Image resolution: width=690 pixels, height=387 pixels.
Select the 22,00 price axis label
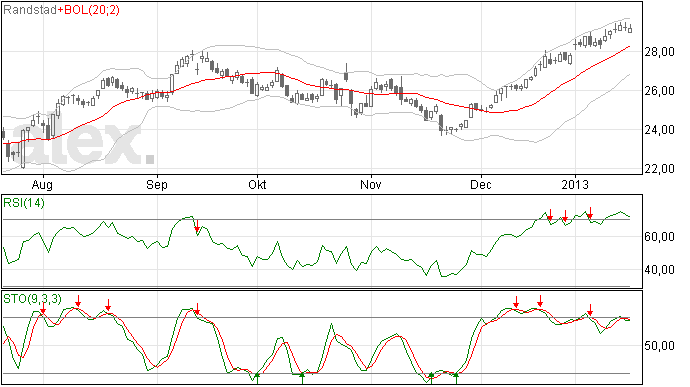pyautogui.click(x=659, y=169)
